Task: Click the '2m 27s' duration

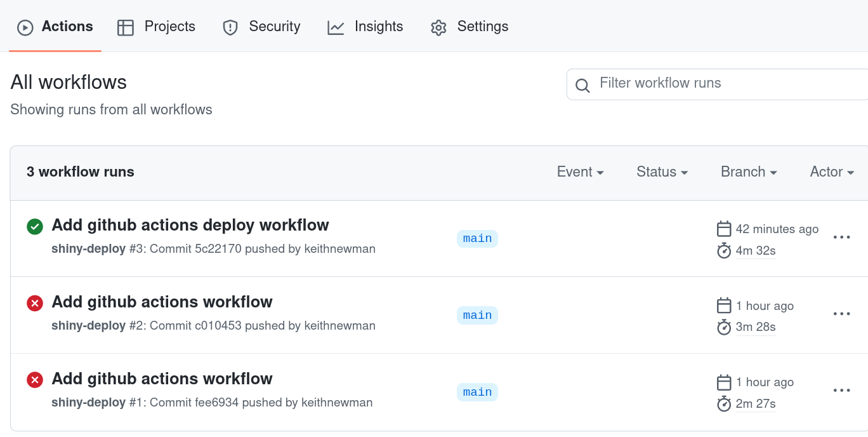Action: tap(756, 404)
